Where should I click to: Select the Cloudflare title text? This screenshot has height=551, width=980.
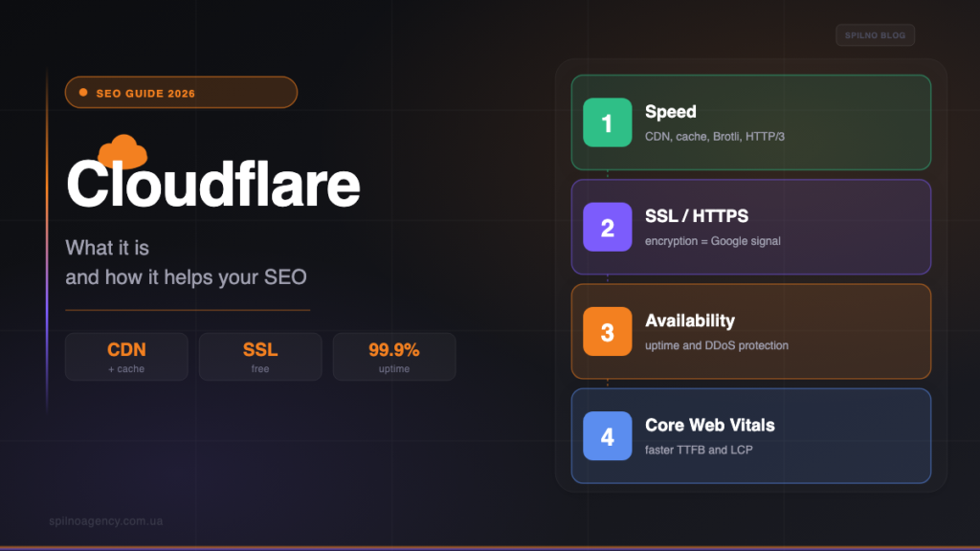point(213,184)
